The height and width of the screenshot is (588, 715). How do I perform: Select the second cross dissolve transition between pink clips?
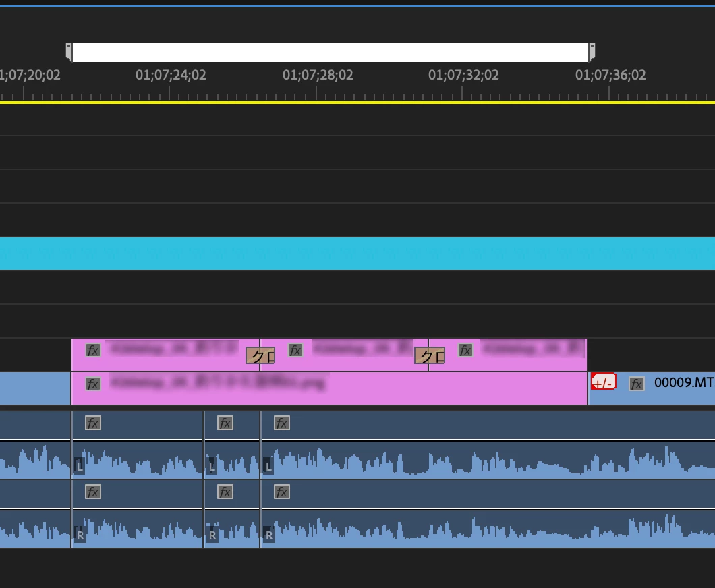tap(430, 355)
